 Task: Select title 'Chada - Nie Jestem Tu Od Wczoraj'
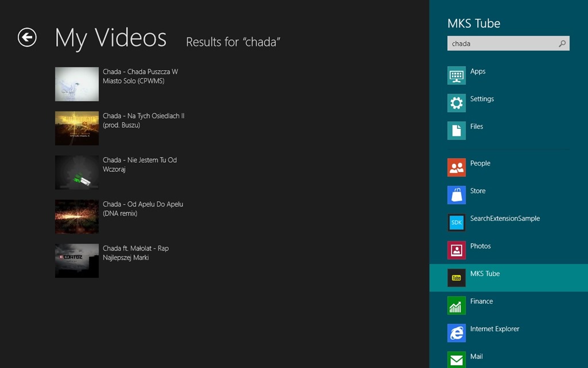(x=140, y=164)
